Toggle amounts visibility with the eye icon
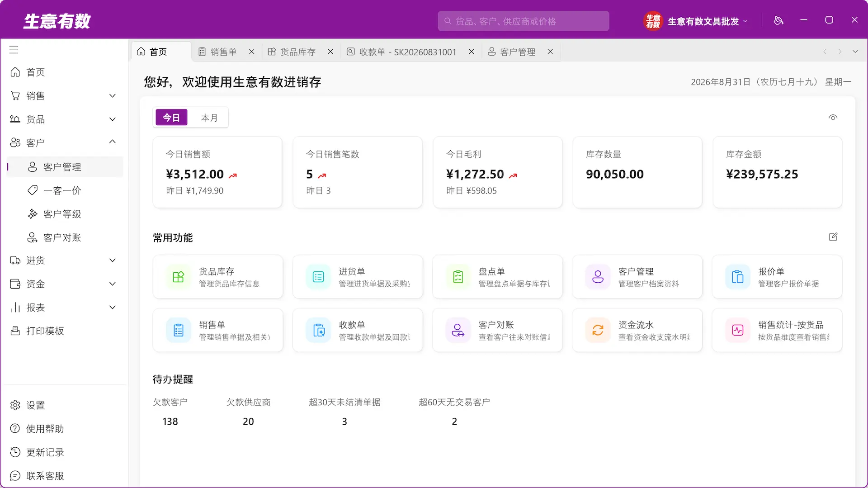This screenshot has width=868, height=488. tap(833, 118)
